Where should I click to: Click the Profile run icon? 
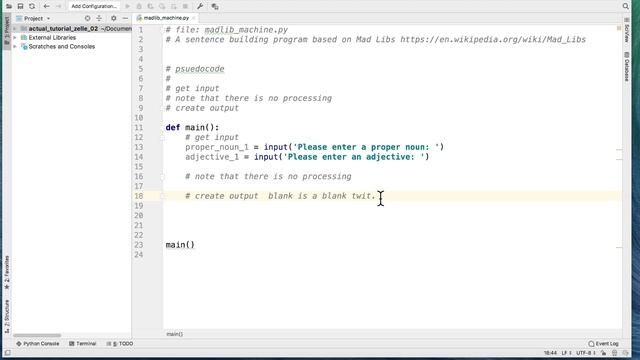click(162, 6)
